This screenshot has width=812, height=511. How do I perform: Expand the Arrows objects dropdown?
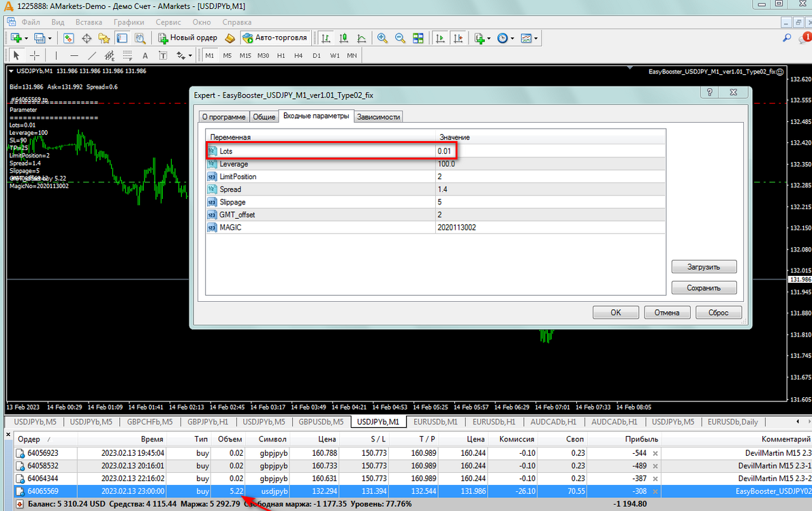point(190,55)
